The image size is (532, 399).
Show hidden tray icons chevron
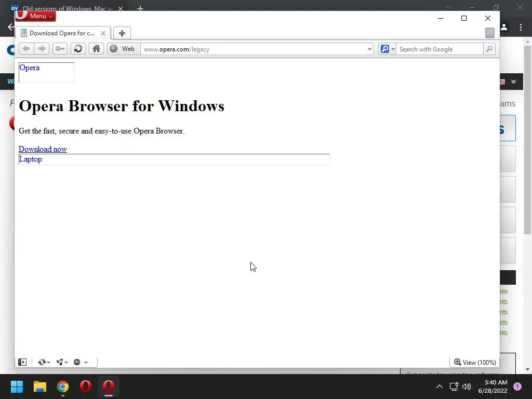coord(440,387)
